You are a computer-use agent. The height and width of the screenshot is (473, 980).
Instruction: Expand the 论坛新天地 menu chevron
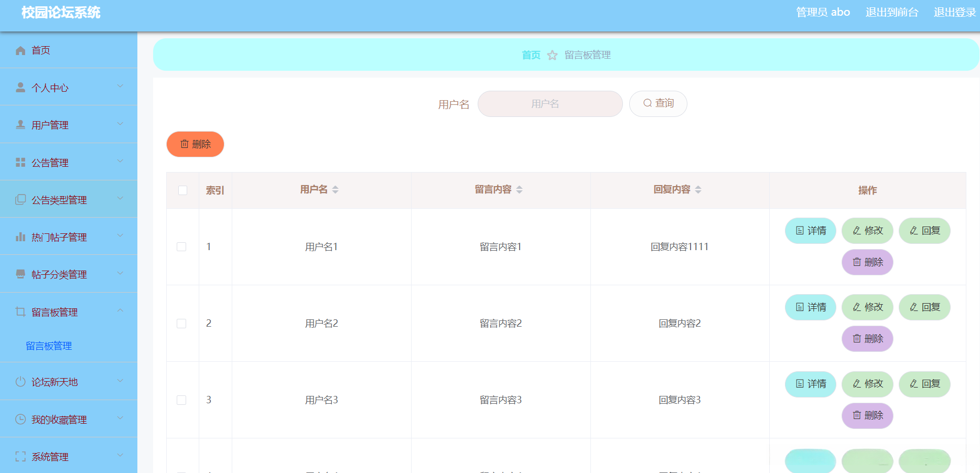coord(120,381)
